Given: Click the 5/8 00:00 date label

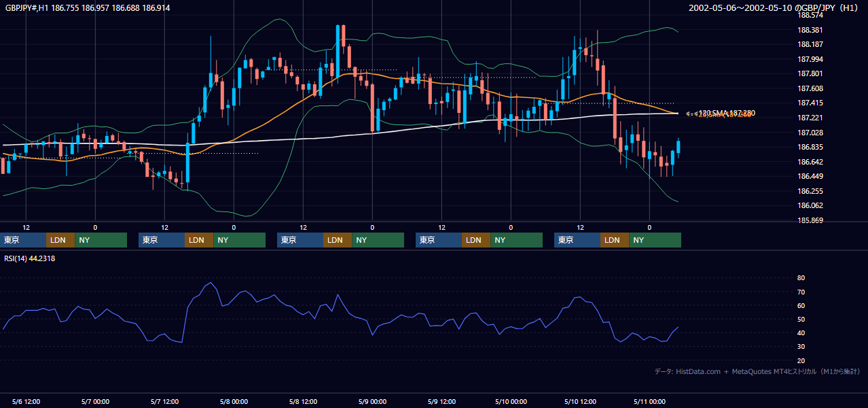Looking at the screenshot, I should click(x=234, y=402).
